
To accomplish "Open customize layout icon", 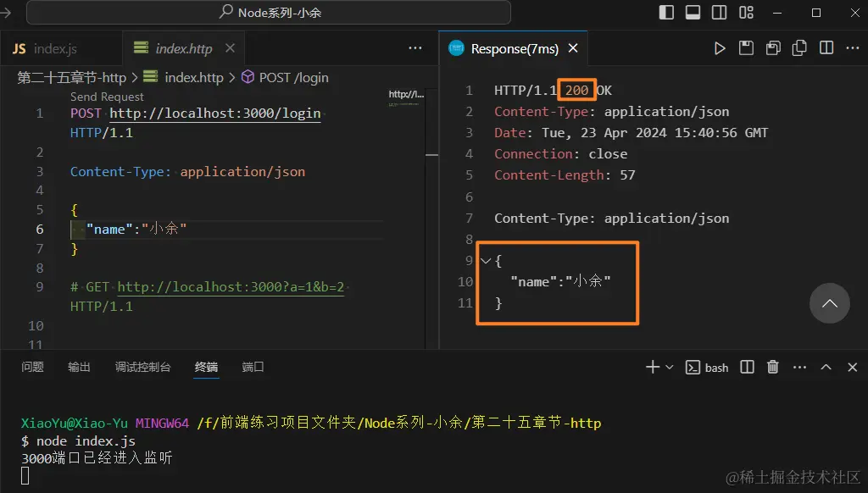I will pyautogui.click(x=746, y=12).
